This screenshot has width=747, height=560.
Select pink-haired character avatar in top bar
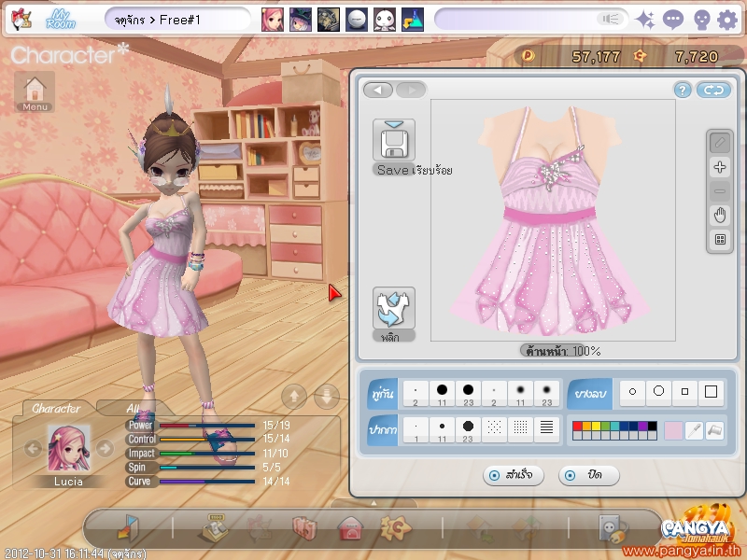pyautogui.click(x=272, y=20)
